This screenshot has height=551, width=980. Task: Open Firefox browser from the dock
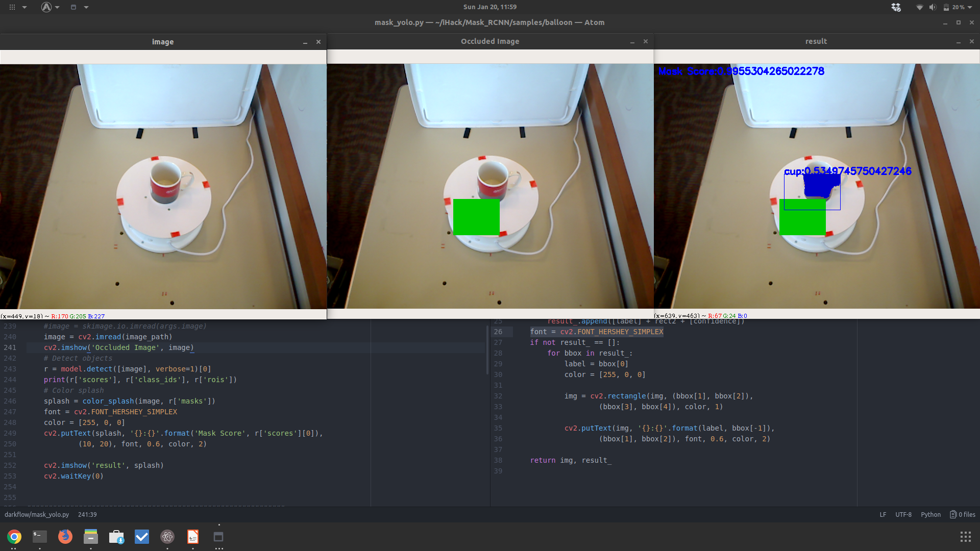coord(65,537)
